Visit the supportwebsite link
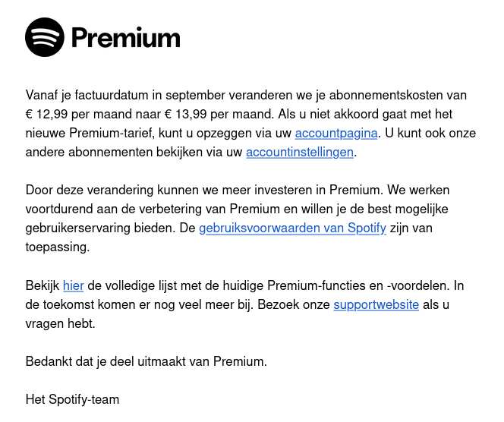 click(x=376, y=304)
